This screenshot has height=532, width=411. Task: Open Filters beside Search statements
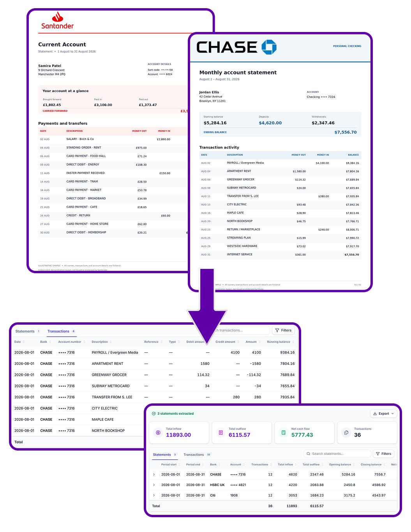tap(383, 454)
